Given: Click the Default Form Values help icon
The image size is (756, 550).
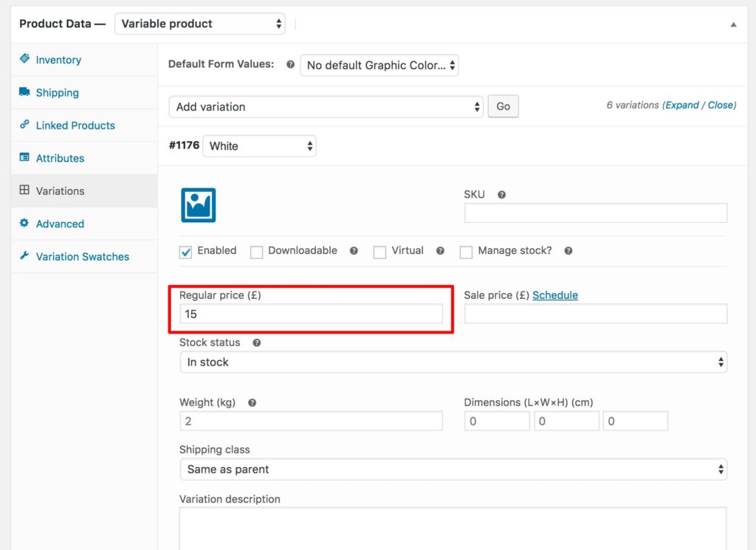Looking at the screenshot, I should tap(290, 65).
